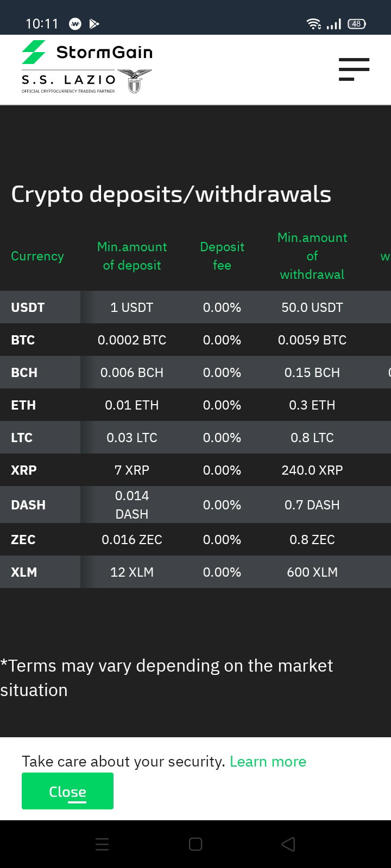
Task: Select the XLM currency row
Action: (x=195, y=572)
